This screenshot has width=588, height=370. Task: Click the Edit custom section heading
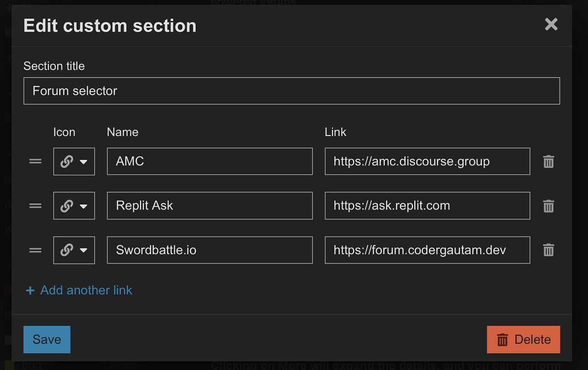coord(110,26)
